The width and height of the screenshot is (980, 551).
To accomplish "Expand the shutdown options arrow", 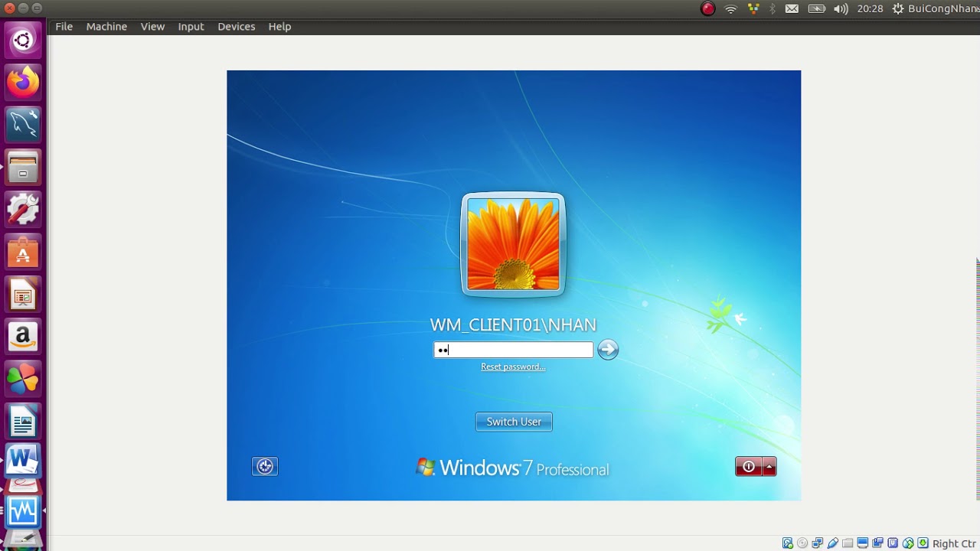I will click(769, 466).
